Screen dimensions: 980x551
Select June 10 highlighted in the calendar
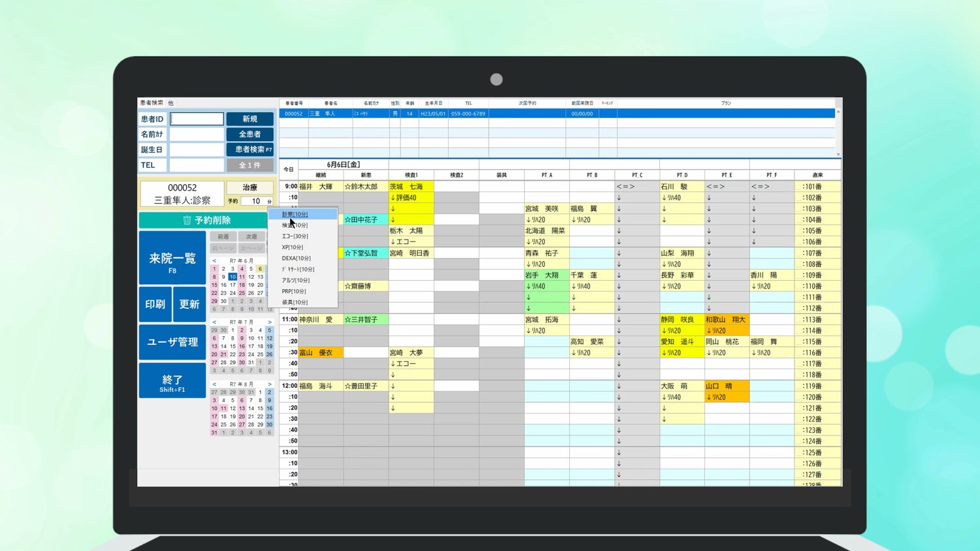click(x=233, y=277)
